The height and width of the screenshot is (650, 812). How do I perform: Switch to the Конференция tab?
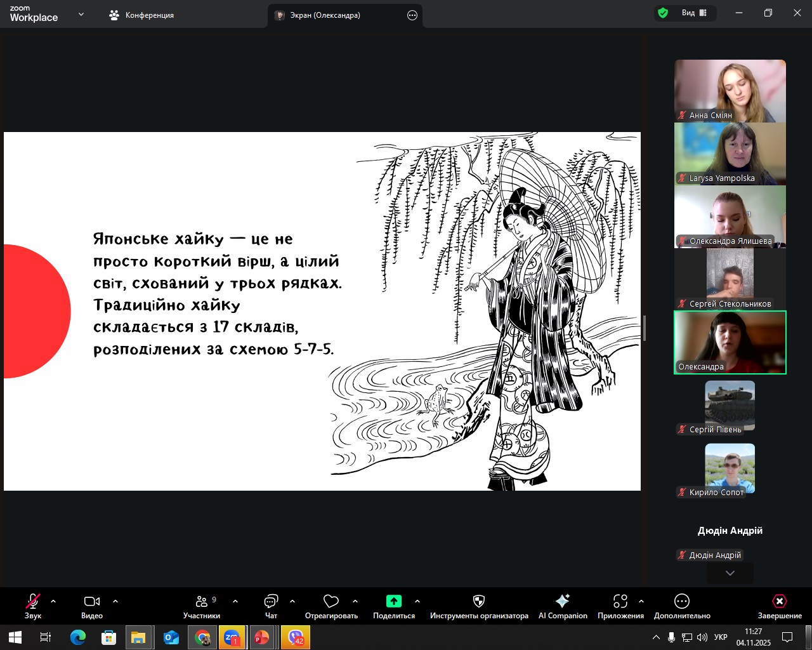(142, 15)
